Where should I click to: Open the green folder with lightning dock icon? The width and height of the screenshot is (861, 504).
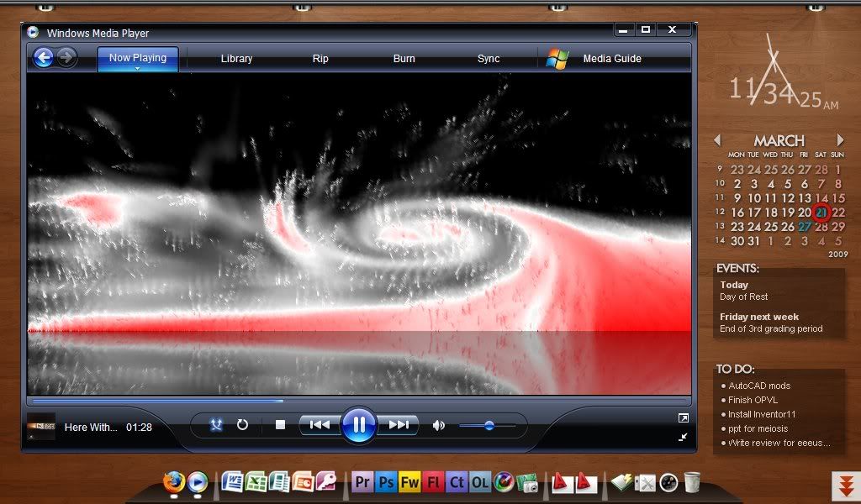click(621, 482)
